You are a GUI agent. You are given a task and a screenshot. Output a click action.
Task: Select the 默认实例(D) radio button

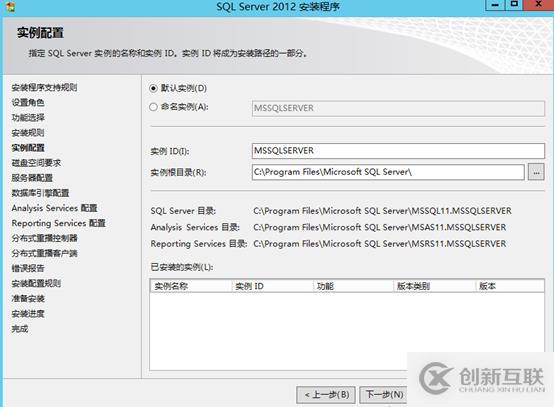pyautogui.click(x=153, y=88)
